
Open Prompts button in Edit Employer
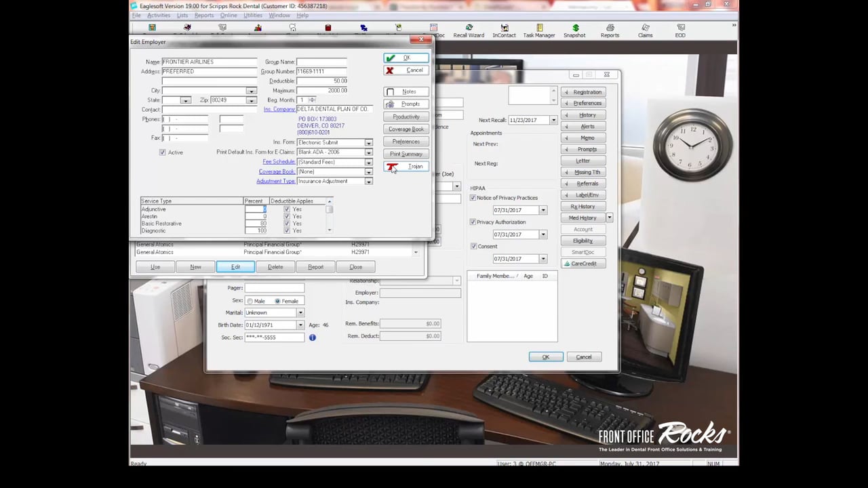tap(406, 104)
